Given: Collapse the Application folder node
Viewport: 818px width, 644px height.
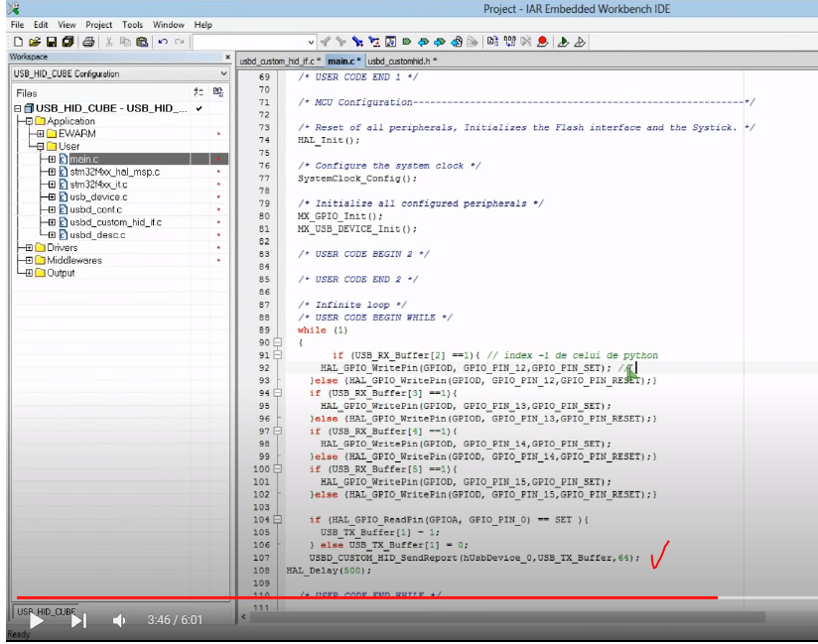Looking at the screenshot, I should (29, 121).
